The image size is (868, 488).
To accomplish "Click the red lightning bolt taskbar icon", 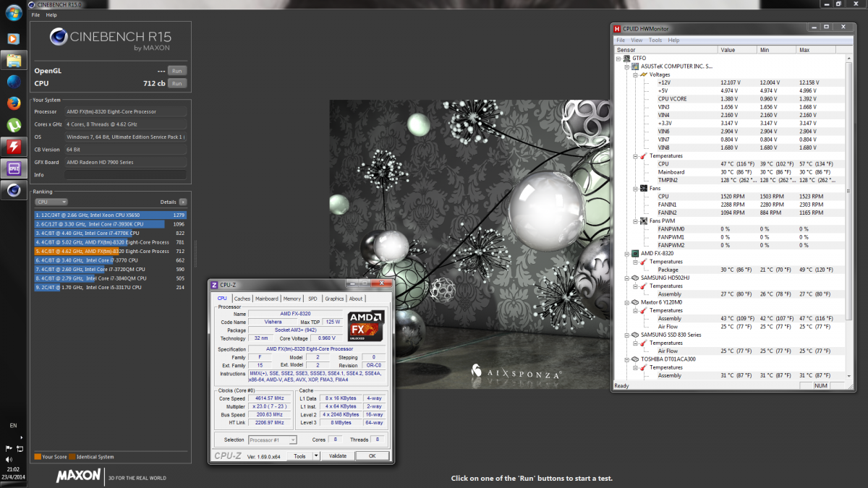I will click(14, 147).
